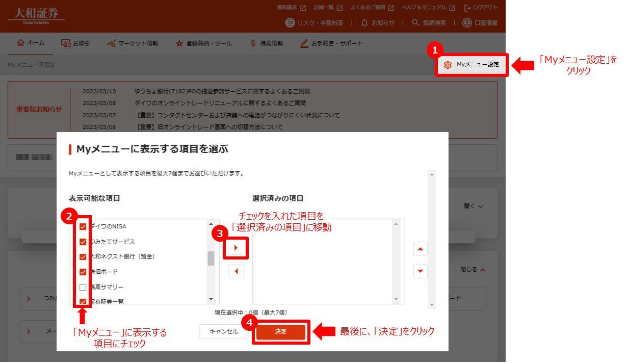This screenshot has height=364, width=628.
Task: Click the Myメニューに表示する項目を選ぶ title
Action: (152, 149)
